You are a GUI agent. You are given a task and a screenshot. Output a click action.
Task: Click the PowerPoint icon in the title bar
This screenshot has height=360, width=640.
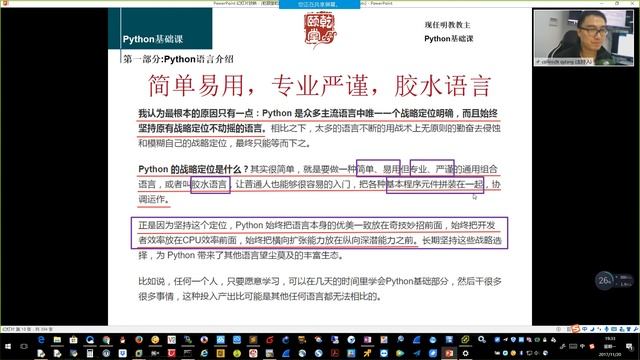coord(4,3)
